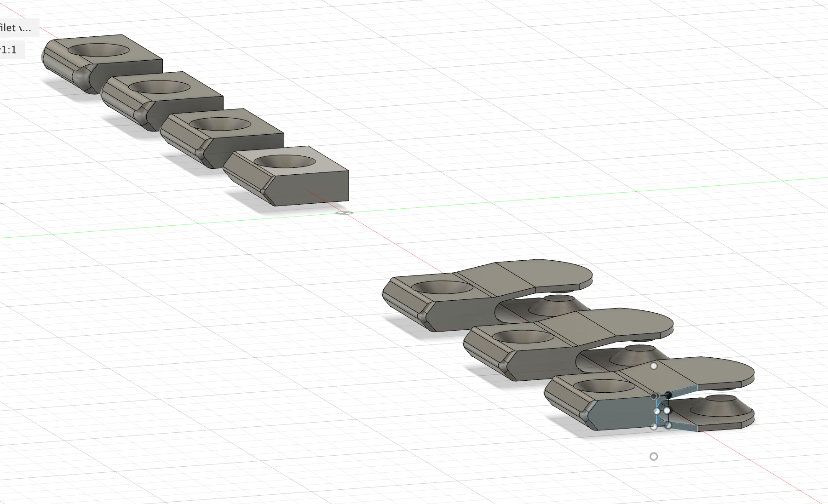The height and width of the screenshot is (504, 828).
Task: Click the truncated "filet v..." document label
Action: [15, 28]
